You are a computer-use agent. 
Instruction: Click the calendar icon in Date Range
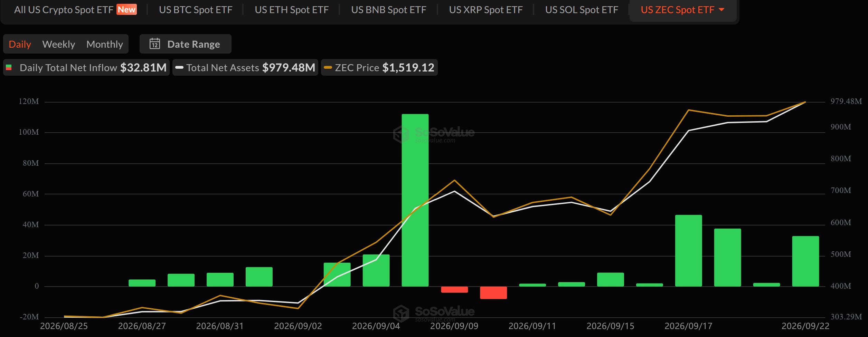pos(155,44)
